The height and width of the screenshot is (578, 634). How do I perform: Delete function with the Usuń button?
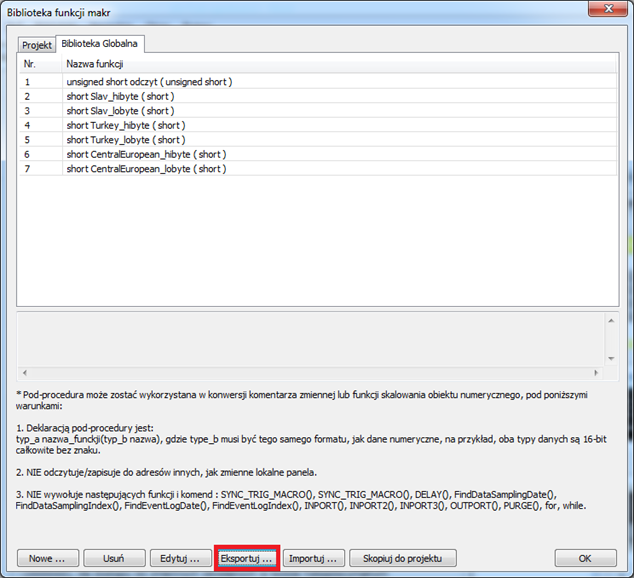tap(114, 558)
